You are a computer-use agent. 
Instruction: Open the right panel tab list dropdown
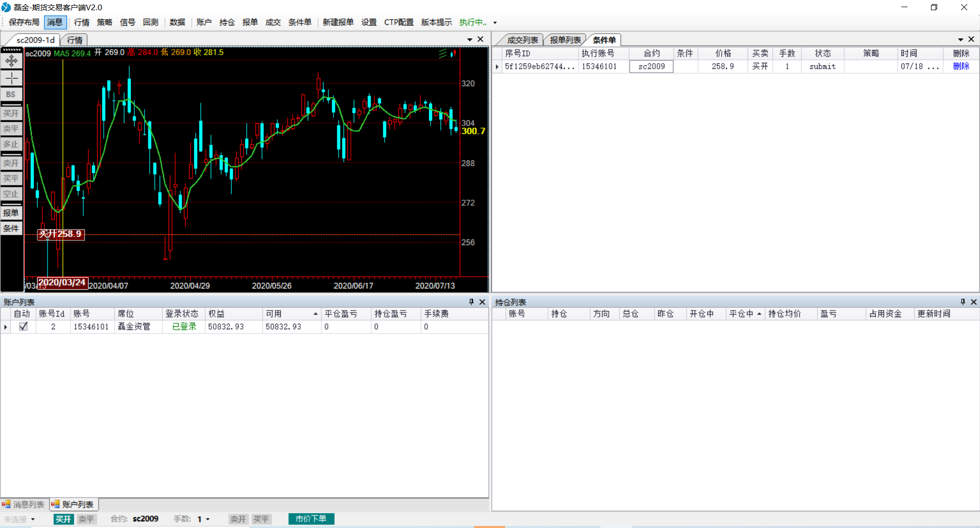point(961,39)
